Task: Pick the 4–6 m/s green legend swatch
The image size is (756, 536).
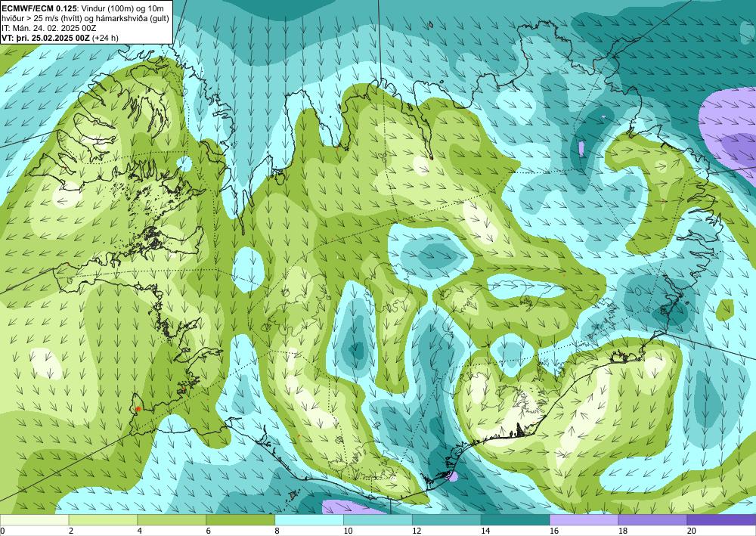Action: 172,519
